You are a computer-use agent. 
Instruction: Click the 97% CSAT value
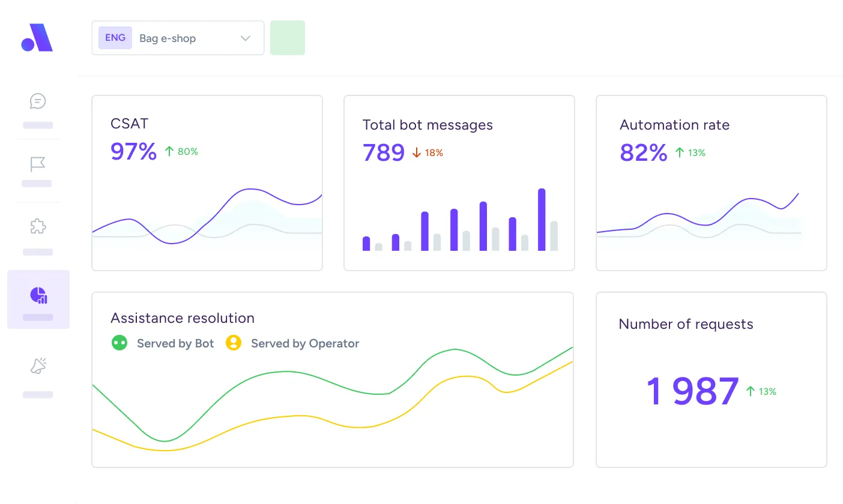point(133,152)
